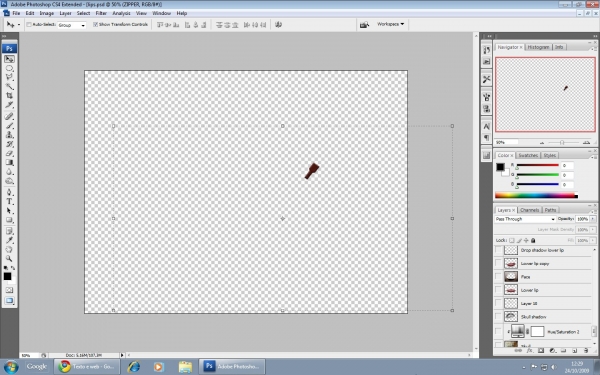Show the Face layer visibility
Viewport: 600px width, 375px height.
[498, 276]
